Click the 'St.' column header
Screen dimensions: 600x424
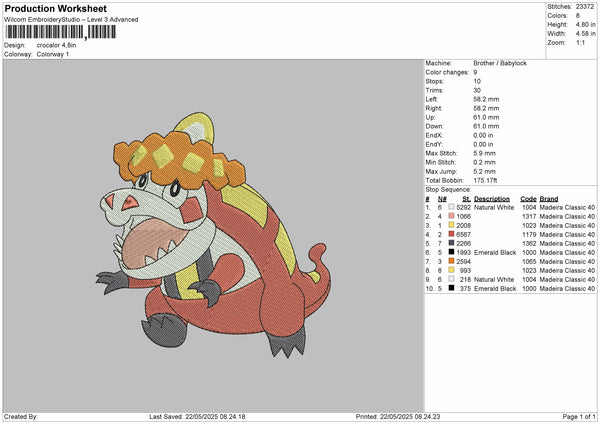point(466,199)
